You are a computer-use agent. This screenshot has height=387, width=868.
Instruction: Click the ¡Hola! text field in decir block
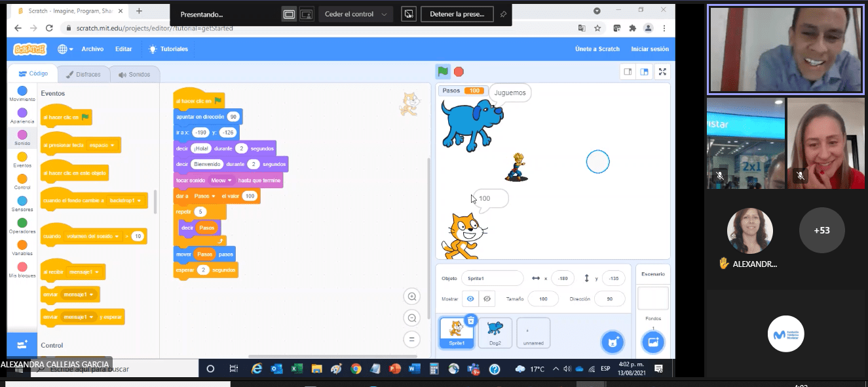click(200, 148)
